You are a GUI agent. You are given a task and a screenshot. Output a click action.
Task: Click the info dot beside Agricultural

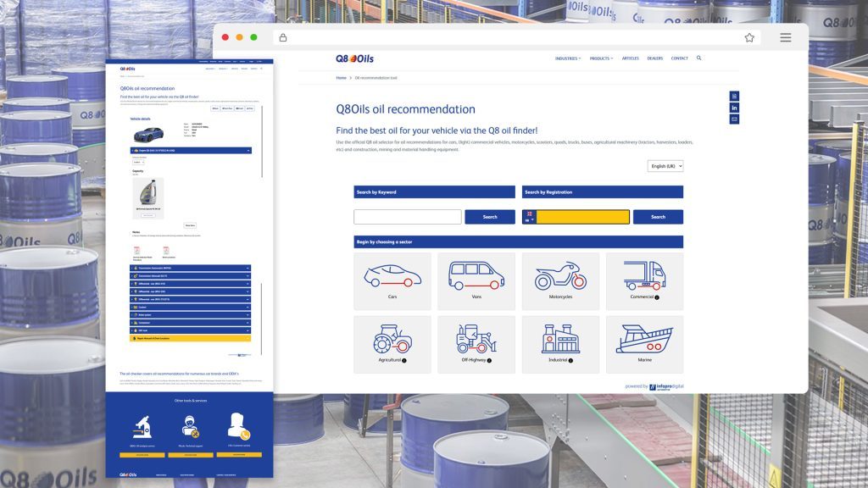(404, 361)
